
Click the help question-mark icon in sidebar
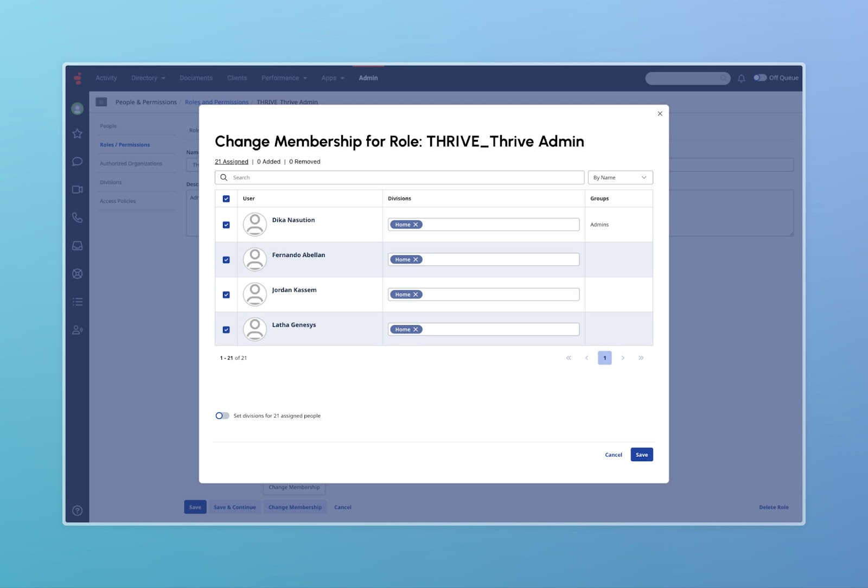(x=78, y=510)
